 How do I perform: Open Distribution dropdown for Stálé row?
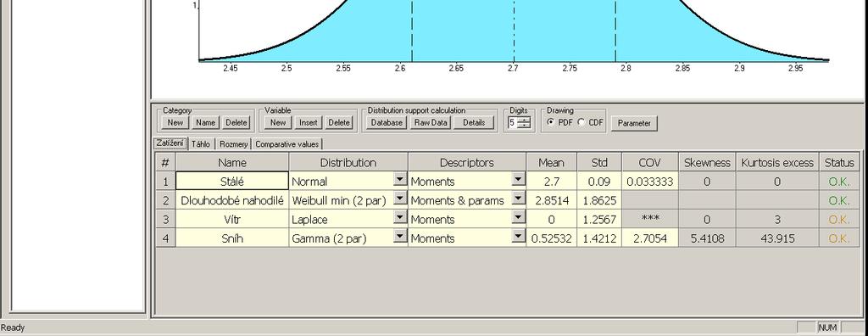(x=401, y=179)
